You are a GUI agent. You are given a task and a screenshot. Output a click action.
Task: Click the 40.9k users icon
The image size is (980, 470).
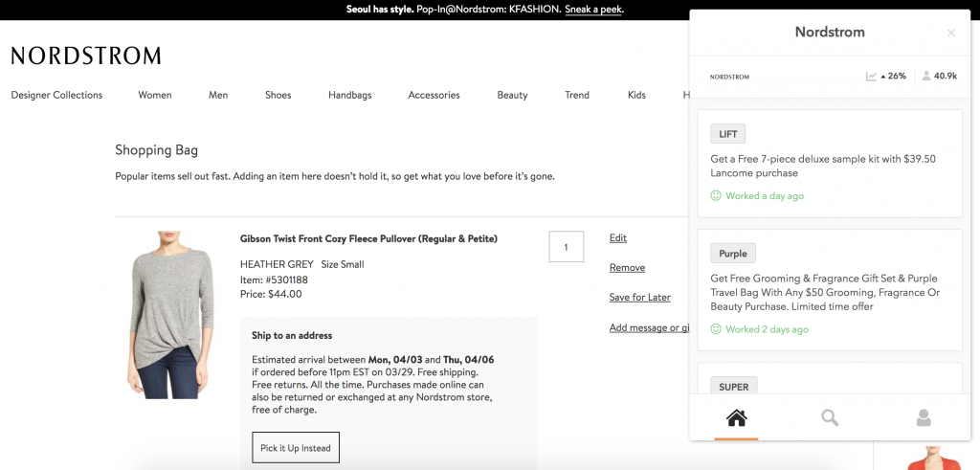pyautogui.click(x=926, y=77)
